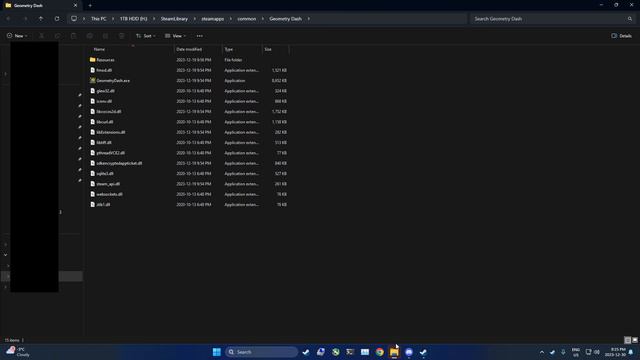Screen dimensions: 640x360
Task: Open the terminal app from the taskbar
Action: coord(350,352)
